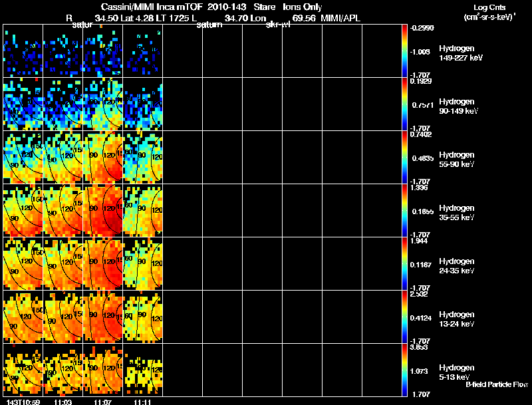This screenshot has width=532, height=405.
Task: Click the '3.853' color scale value
Action: [419, 347]
